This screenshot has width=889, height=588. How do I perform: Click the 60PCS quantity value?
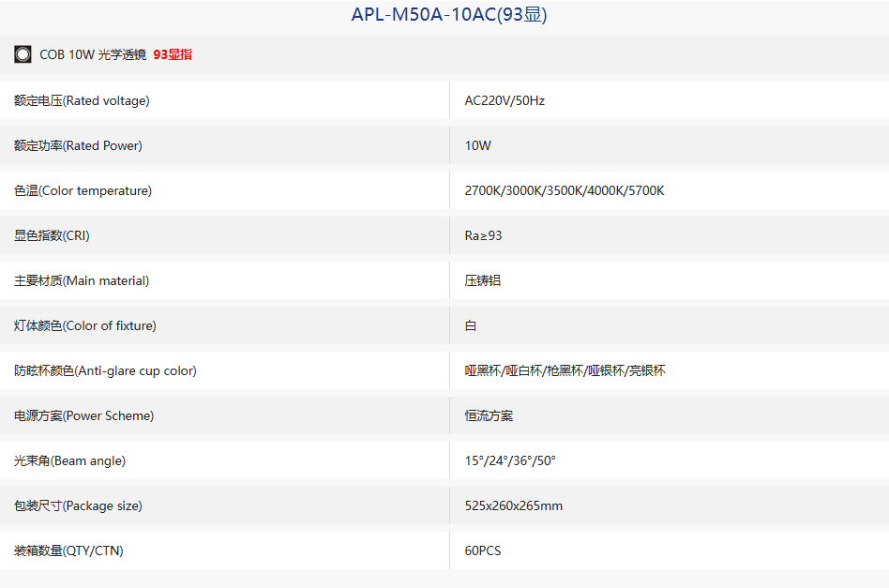(x=483, y=550)
